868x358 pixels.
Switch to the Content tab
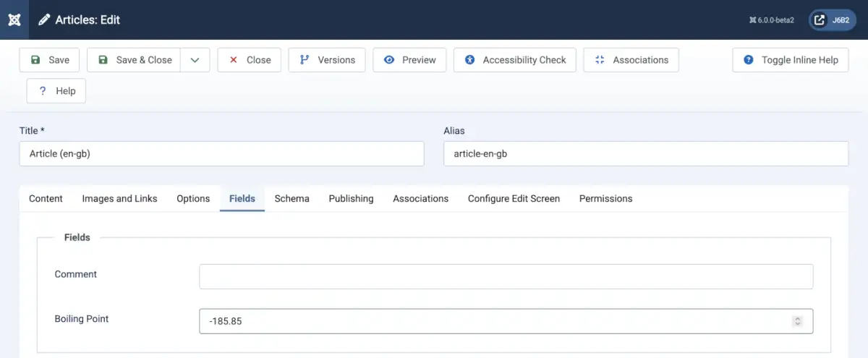(46, 198)
